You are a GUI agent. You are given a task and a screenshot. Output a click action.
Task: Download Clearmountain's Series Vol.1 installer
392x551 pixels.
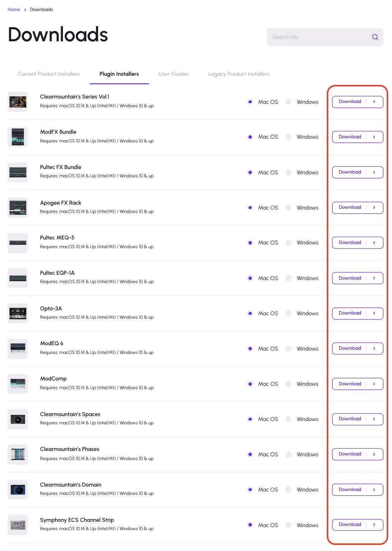(350, 102)
